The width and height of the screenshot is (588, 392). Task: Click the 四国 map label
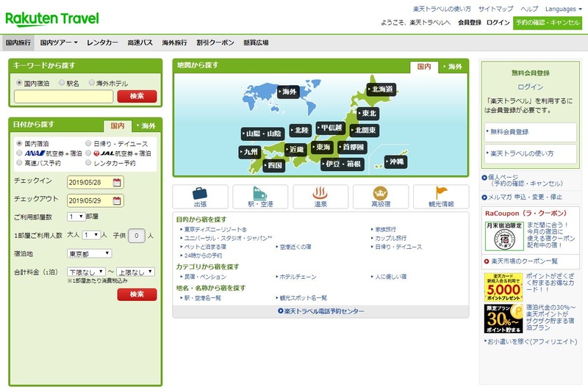(x=273, y=165)
